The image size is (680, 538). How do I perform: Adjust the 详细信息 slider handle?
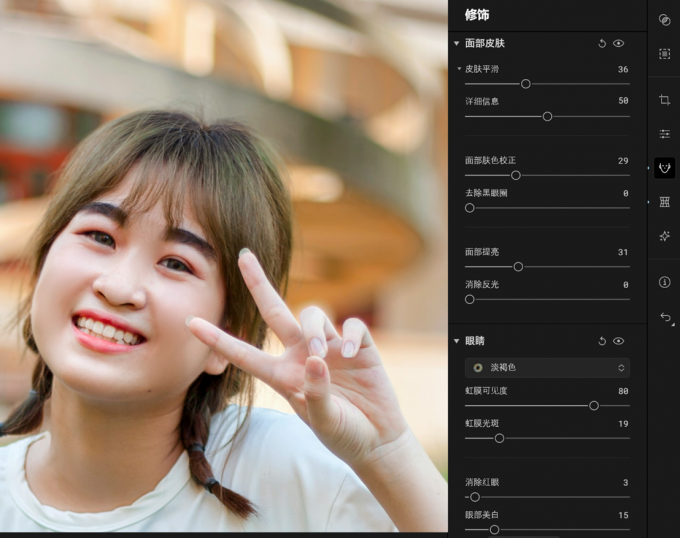point(547,117)
